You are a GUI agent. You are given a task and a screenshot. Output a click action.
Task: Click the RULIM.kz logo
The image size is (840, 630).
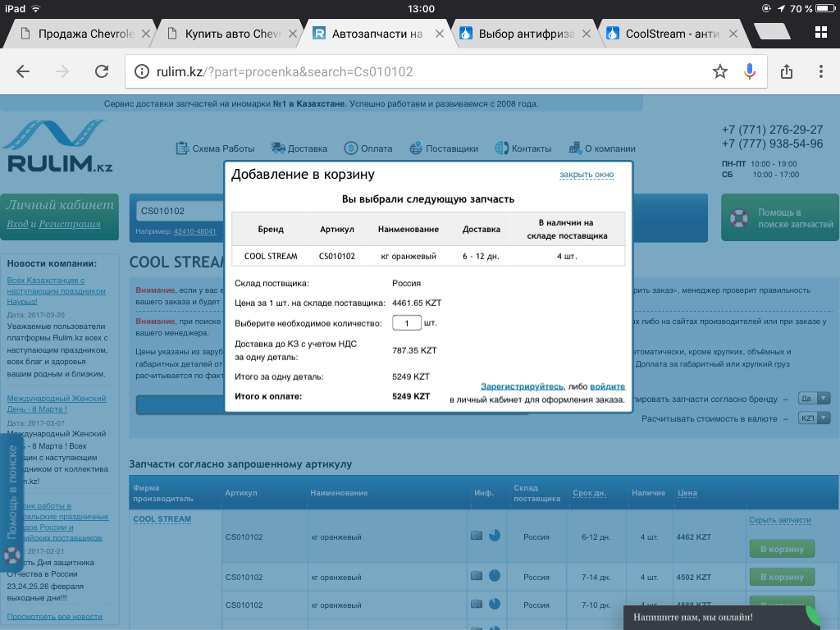[x=57, y=146]
